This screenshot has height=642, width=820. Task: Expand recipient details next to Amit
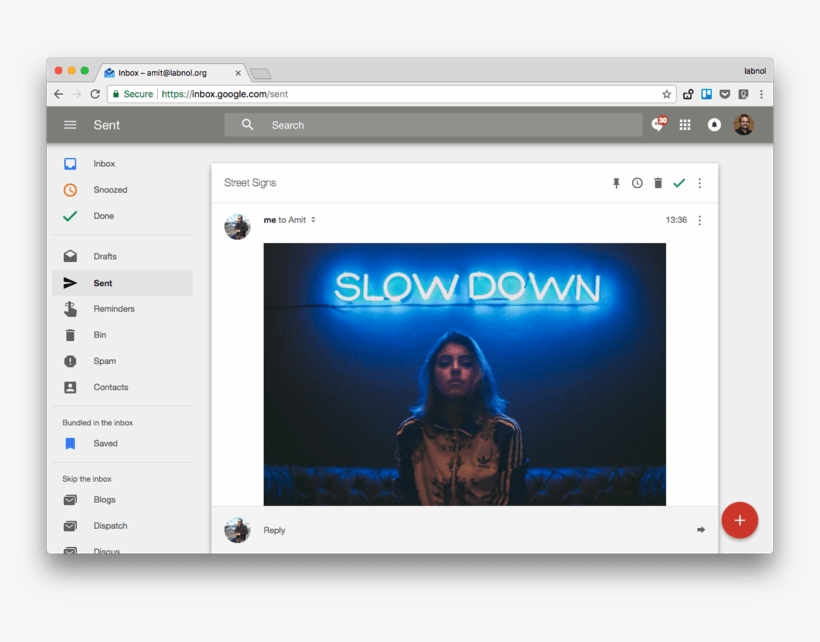click(313, 220)
